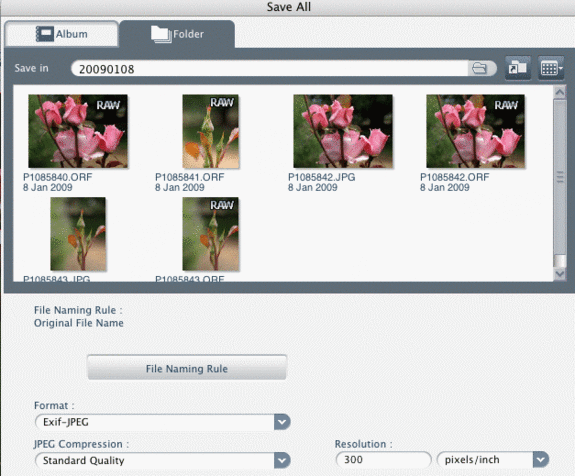The image size is (575, 476).
Task: Click the folder shortcut icon button
Action: coord(517,68)
